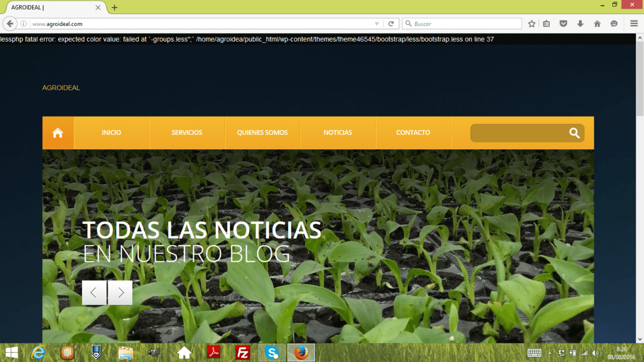
Task: Click the scrollbar down arrow
Action: coord(640,339)
